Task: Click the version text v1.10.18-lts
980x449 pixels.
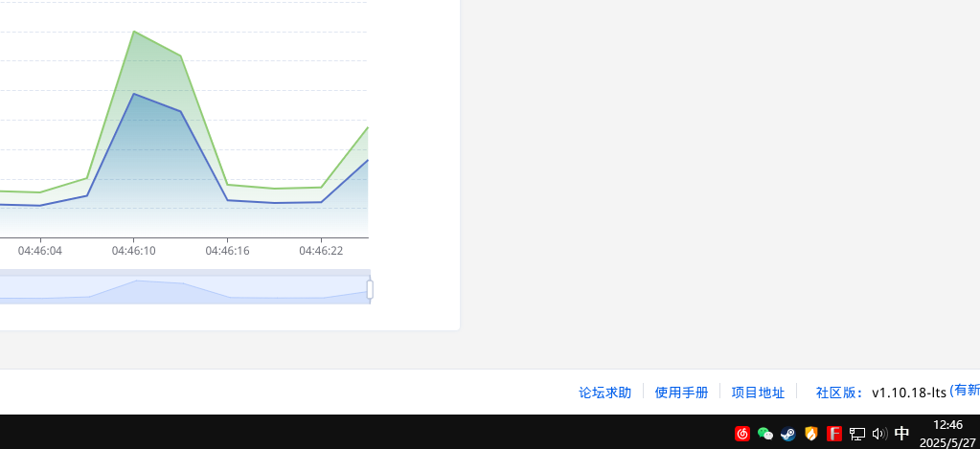Action: 909,393
